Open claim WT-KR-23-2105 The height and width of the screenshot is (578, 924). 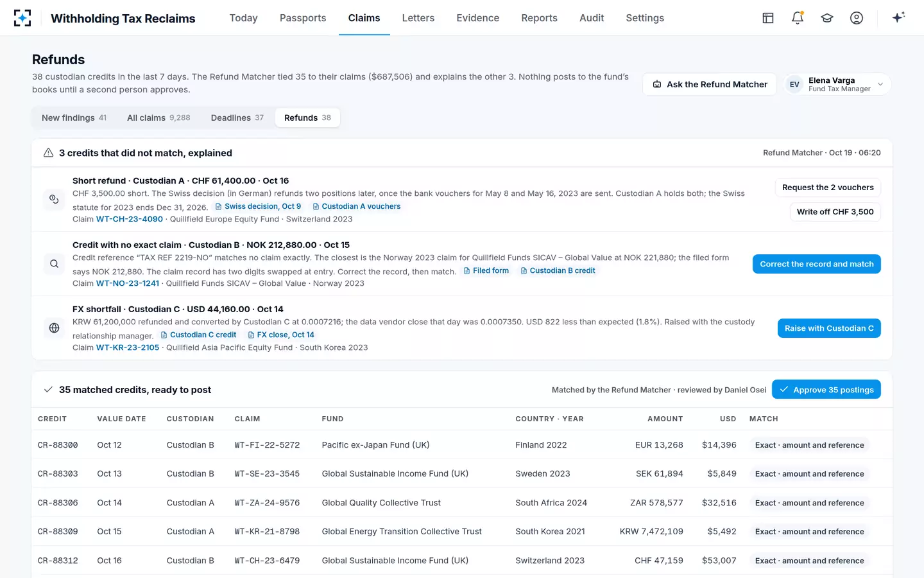pyautogui.click(x=128, y=347)
